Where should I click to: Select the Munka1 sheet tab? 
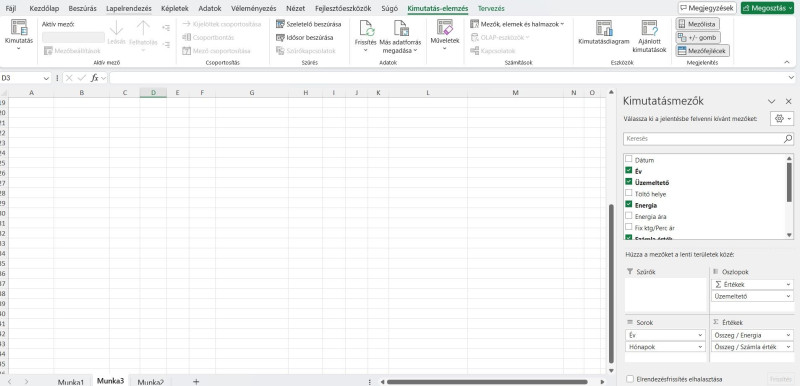click(71, 382)
